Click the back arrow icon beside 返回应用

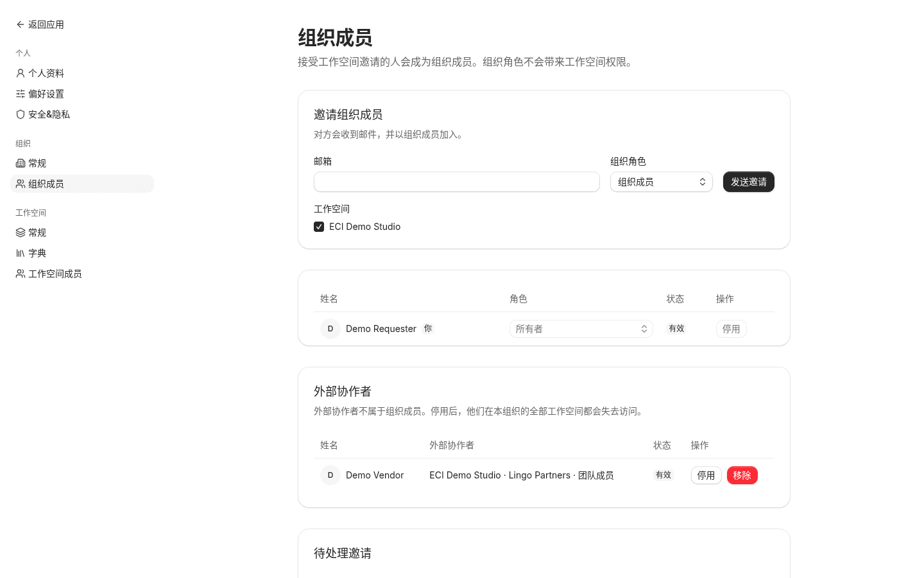[x=21, y=24]
